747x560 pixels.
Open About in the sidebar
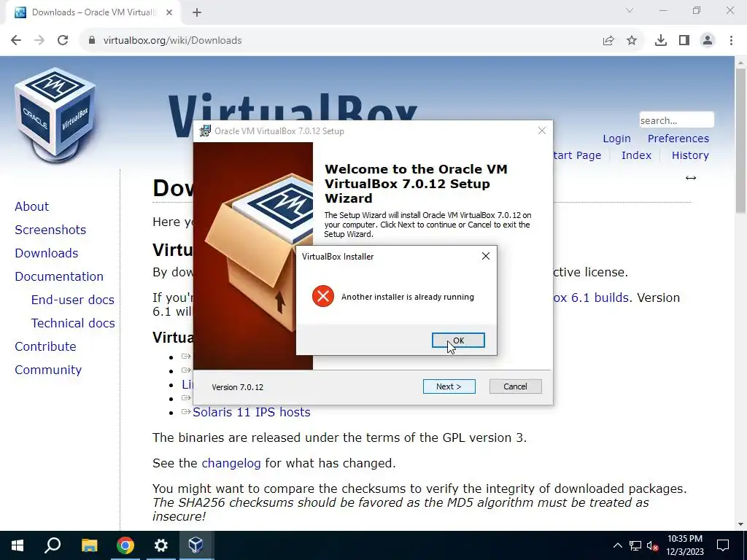point(32,206)
